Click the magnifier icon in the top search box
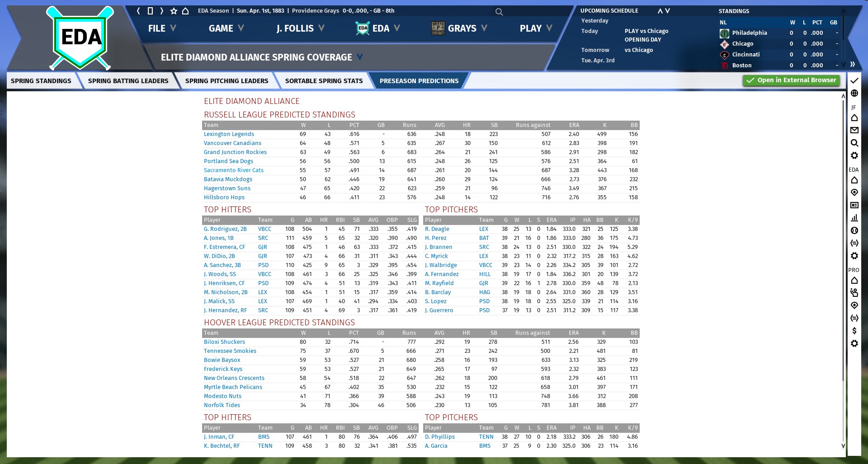Viewport: 868px width, 464px height. point(499,12)
